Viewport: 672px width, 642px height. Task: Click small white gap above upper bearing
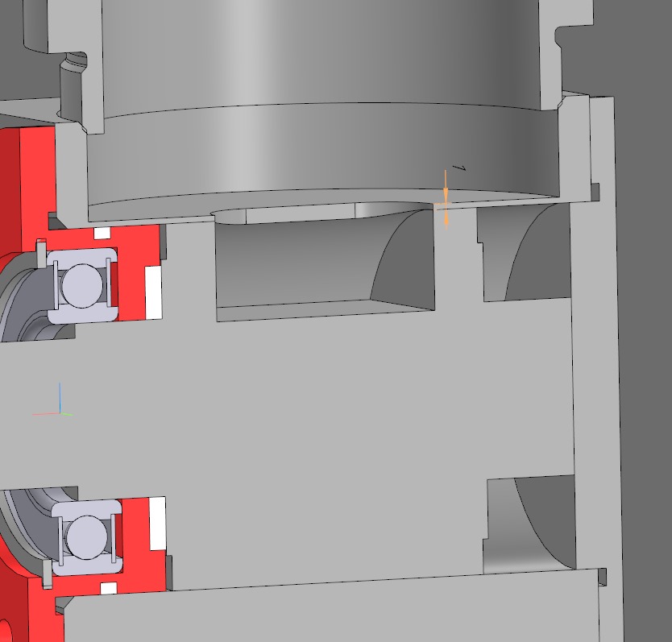[x=102, y=233]
